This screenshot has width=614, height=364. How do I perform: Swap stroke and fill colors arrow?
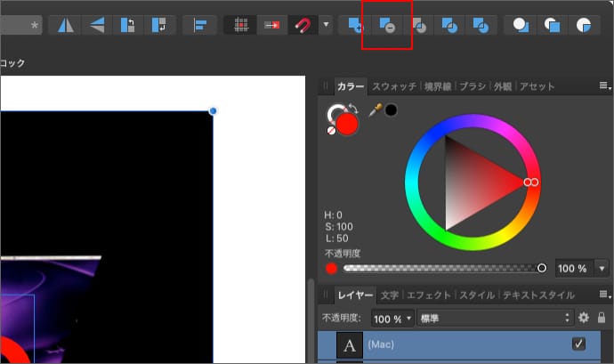coord(352,109)
